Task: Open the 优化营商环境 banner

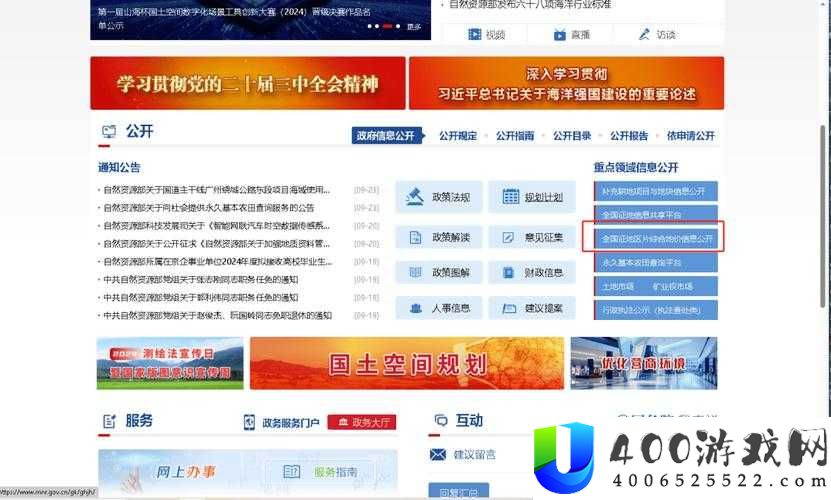Action: tap(644, 363)
